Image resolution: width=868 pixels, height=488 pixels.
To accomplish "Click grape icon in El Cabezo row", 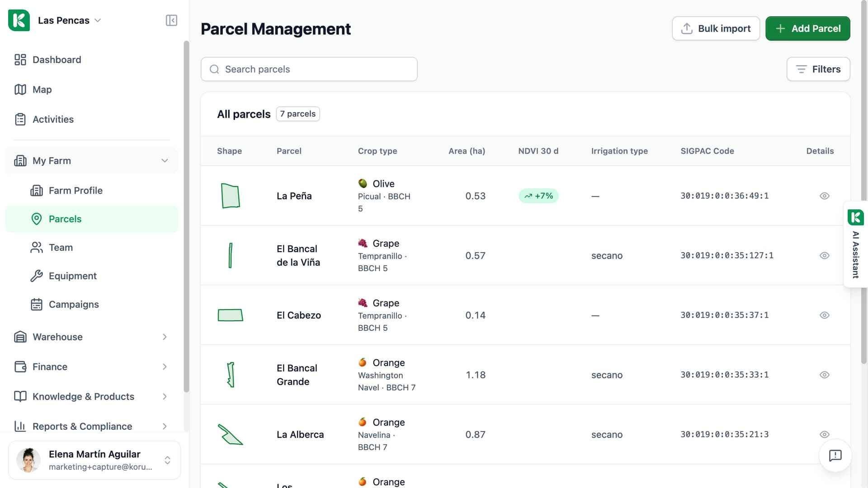I will tap(363, 303).
